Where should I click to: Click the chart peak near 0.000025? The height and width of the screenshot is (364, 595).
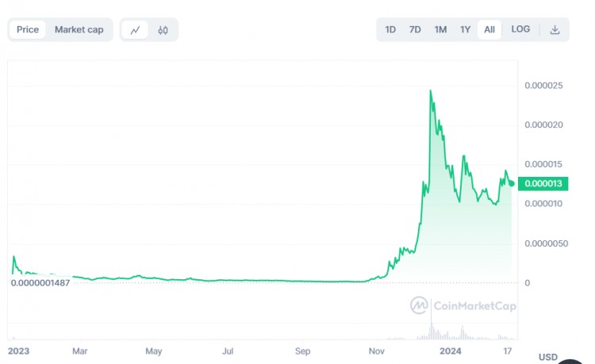click(x=431, y=91)
